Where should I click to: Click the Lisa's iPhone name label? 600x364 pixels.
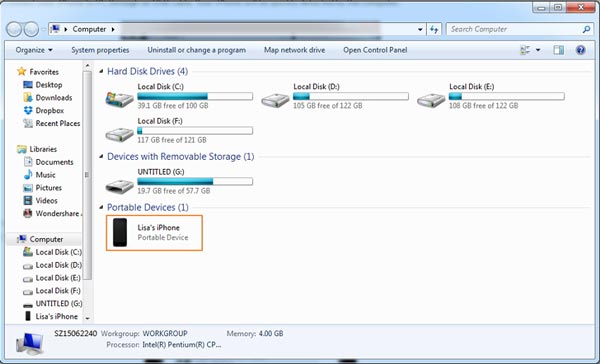click(x=158, y=227)
